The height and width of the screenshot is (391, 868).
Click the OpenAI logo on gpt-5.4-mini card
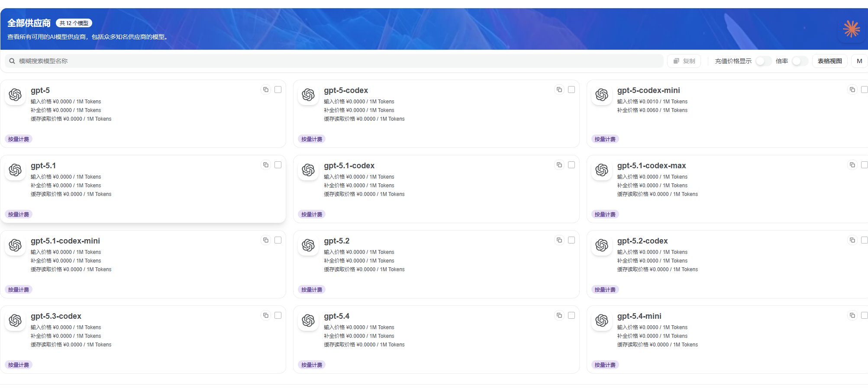click(x=602, y=320)
